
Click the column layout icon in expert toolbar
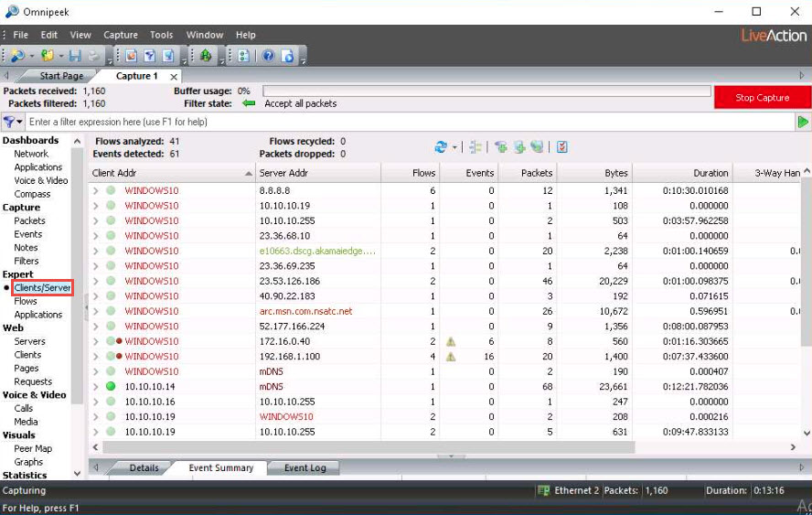[475, 147]
